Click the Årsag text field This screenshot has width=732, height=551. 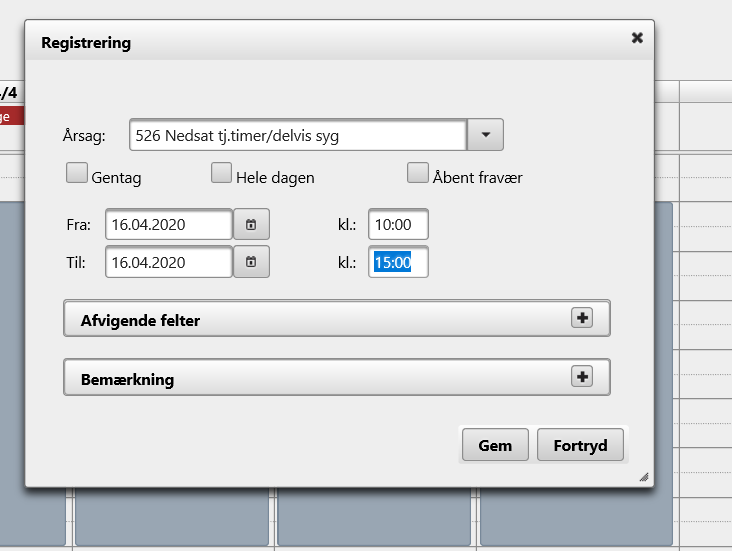[297, 134]
